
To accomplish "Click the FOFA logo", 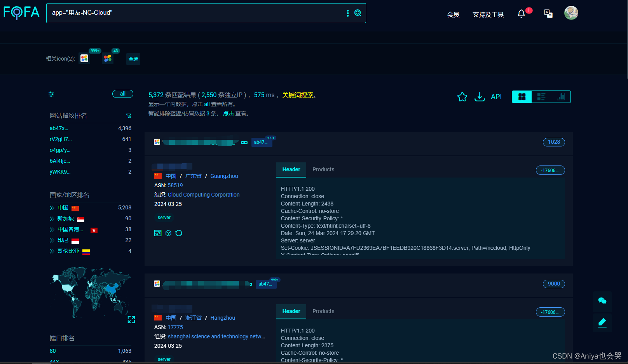I will coord(22,13).
